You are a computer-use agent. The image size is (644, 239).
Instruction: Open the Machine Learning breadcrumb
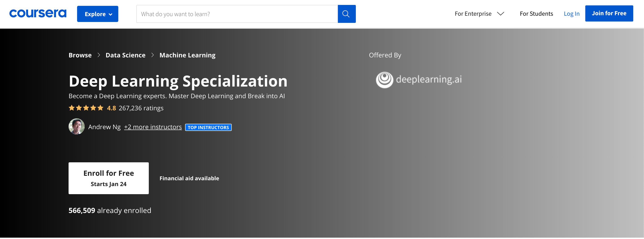[x=187, y=55]
